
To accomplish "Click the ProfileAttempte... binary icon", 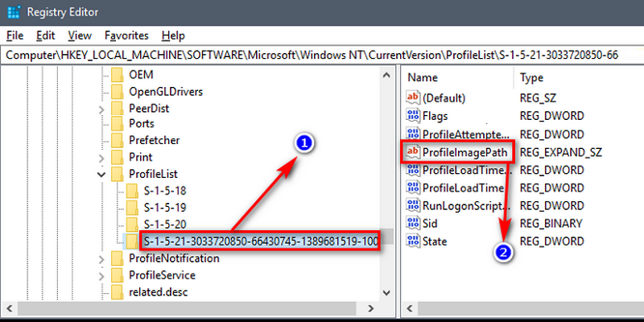I will click(x=413, y=134).
